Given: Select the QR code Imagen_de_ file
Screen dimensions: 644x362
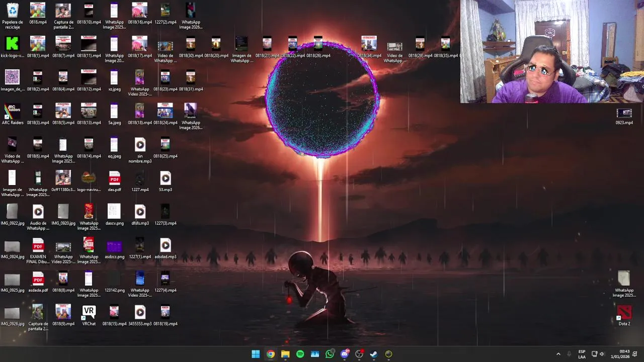Looking at the screenshot, I should 12,80.
